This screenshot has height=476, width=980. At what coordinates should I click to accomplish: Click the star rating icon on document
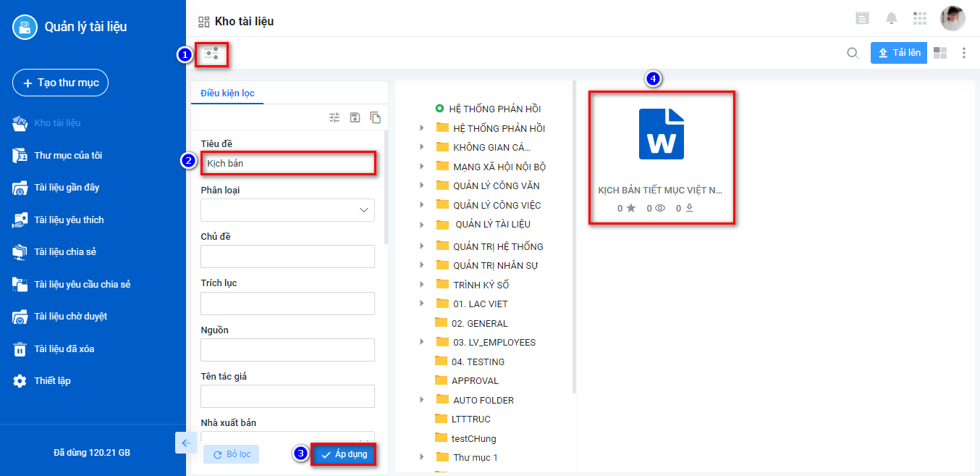coord(630,208)
